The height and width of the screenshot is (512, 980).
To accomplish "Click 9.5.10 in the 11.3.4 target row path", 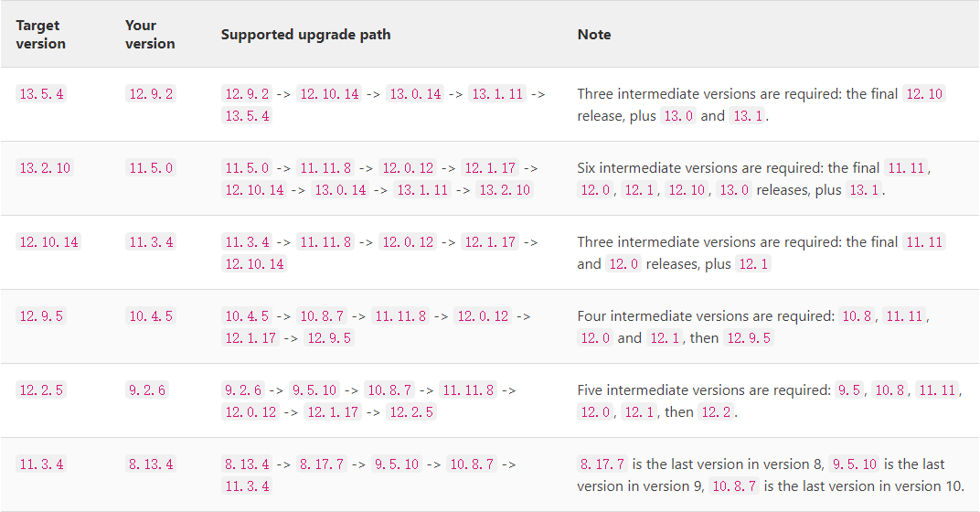I will [396, 464].
